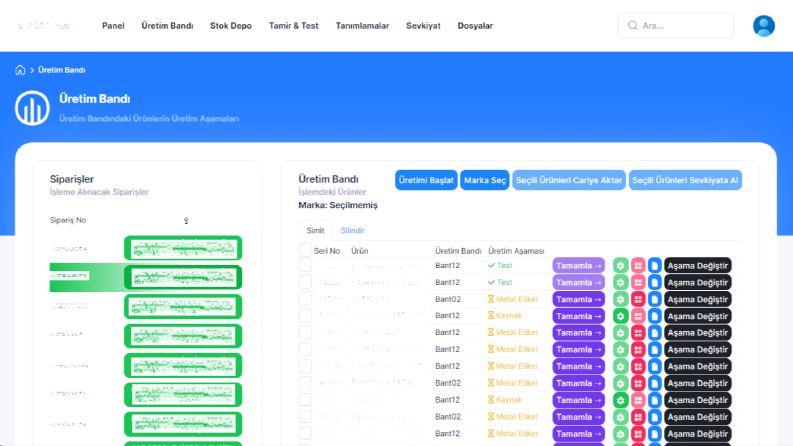This screenshot has height=446, width=793.
Task: Click Tamamla in the third Bant02 row
Action: point(579,417)
